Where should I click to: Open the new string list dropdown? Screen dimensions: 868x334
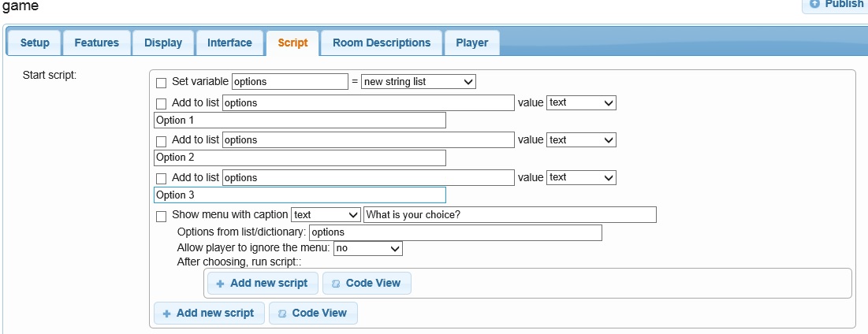click(418, 82)
